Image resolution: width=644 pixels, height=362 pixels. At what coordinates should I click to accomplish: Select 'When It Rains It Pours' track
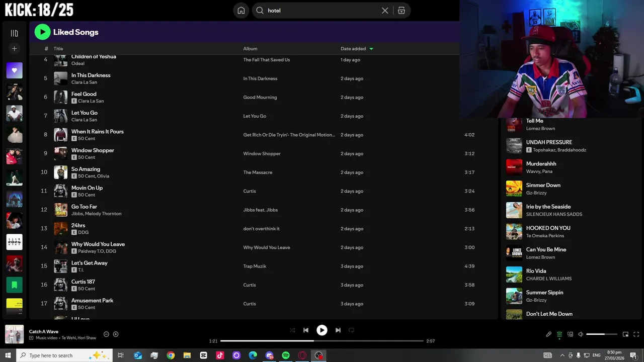coord(97,132)
